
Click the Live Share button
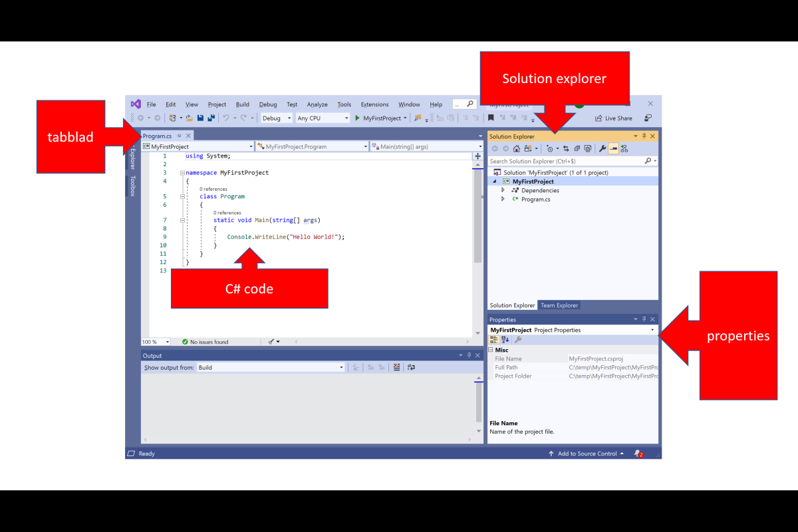point(613,118)
